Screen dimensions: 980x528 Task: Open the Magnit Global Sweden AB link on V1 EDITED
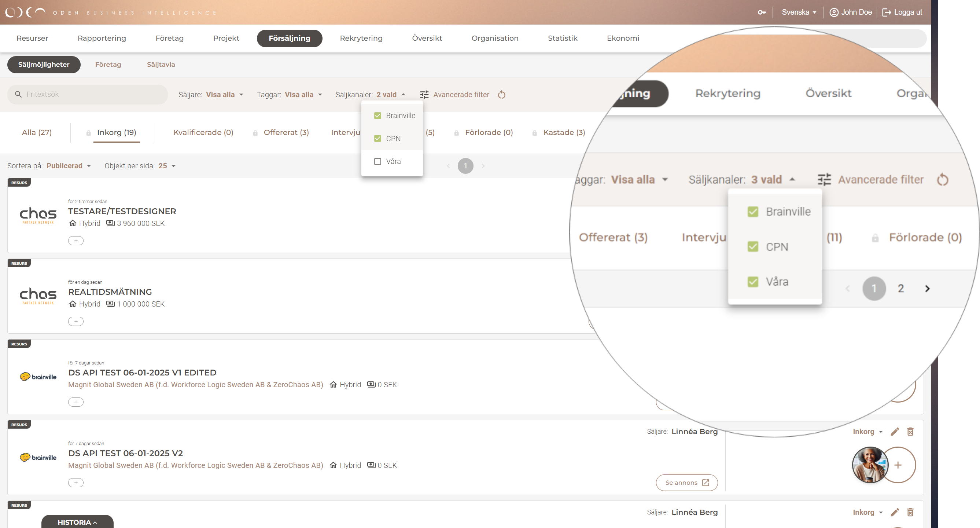pos(196,385)
